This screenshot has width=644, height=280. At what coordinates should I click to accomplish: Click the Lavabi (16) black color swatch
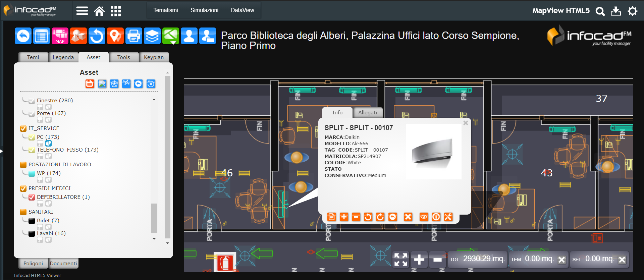point(32,233)
